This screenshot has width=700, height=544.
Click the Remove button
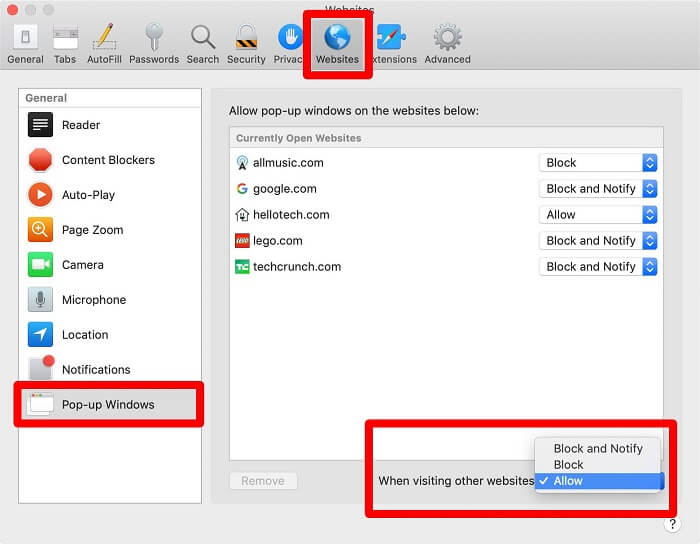point(263,481)
